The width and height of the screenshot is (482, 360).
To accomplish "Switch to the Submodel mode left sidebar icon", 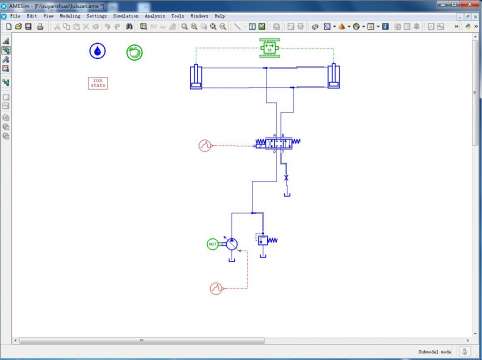I will coord(6,50).
